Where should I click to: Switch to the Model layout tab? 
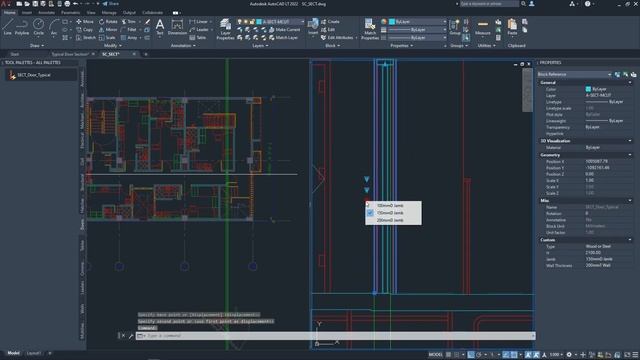click(x=13, y=353)
